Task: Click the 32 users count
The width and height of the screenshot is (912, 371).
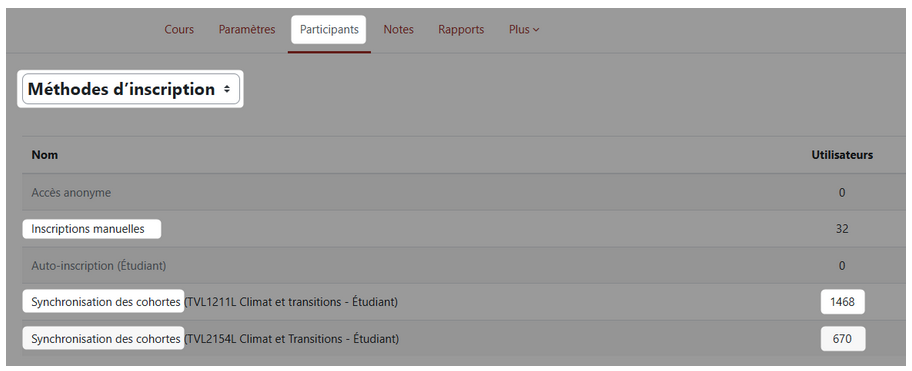Action: pyautogui.click(x=842, y=229)
